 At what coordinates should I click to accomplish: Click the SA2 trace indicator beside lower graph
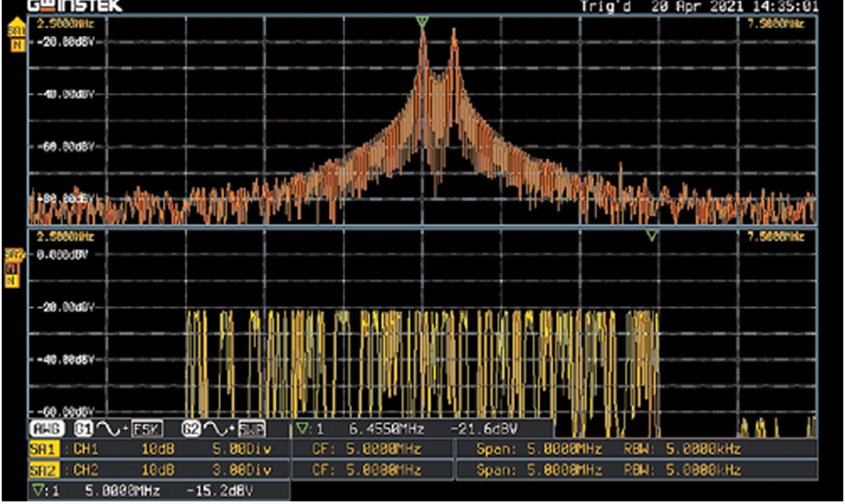14,268
